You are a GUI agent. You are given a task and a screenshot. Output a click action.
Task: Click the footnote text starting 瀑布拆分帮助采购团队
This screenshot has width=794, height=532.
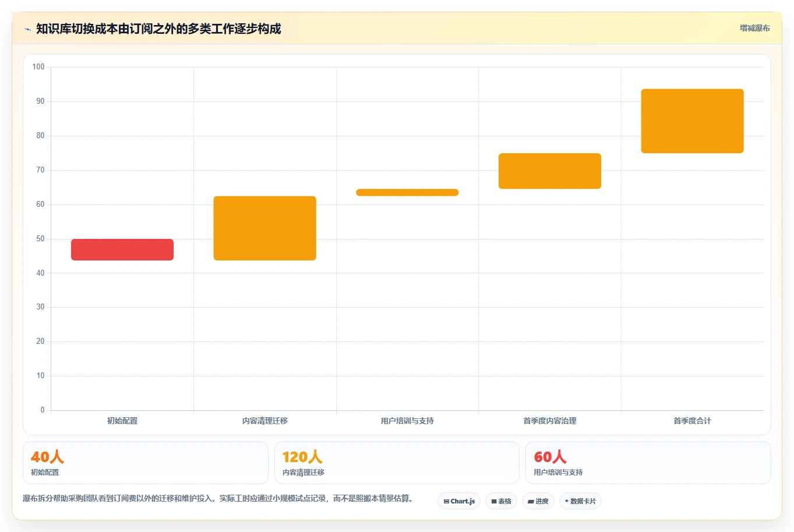(x=218, y=499)
